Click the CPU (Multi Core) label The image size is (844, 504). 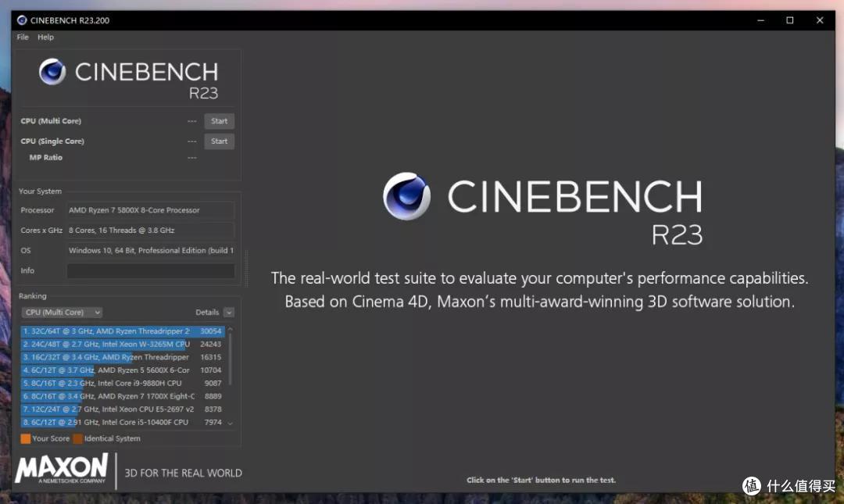[51, 121]
